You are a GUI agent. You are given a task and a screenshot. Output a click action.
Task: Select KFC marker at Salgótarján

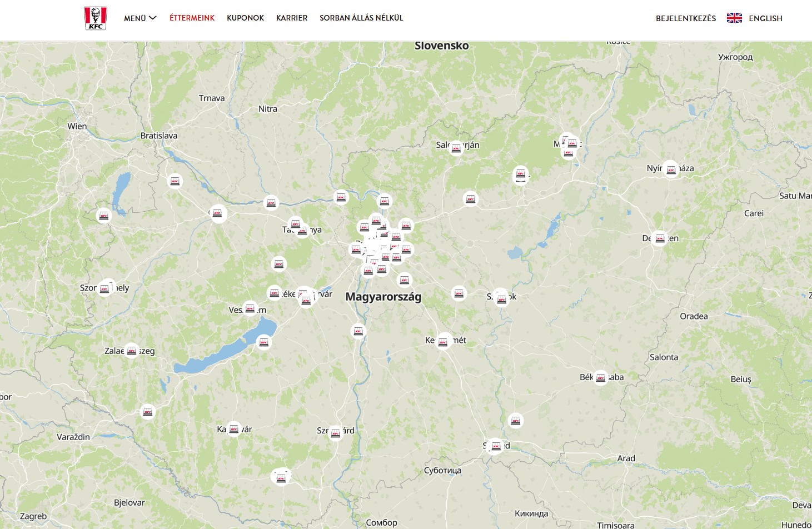coord(456,147)
